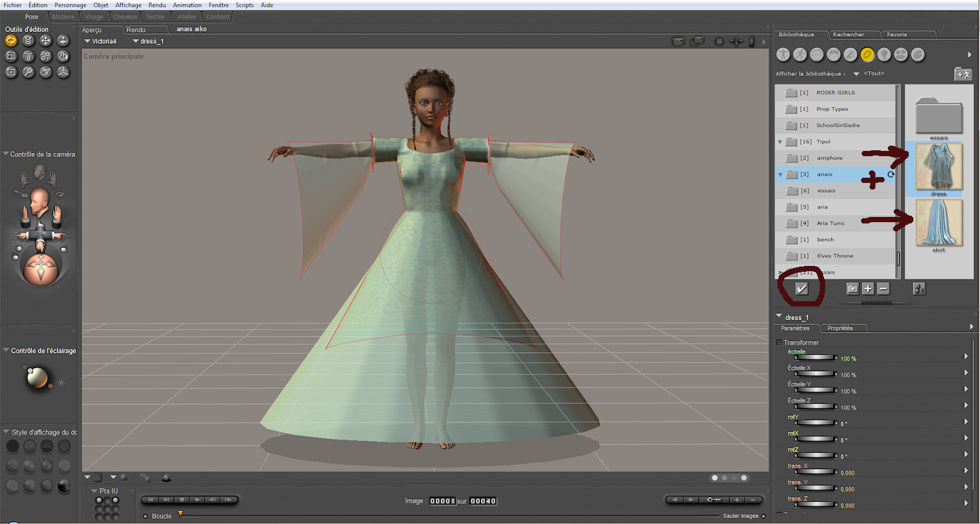This screenshot has height=524, width=980.
Task: Apply the selected library item with checkmark button
Action: [x=802, y=289]
